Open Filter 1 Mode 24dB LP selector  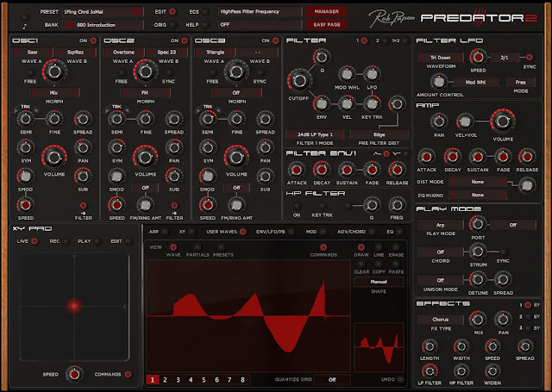(x=315, y=134)
